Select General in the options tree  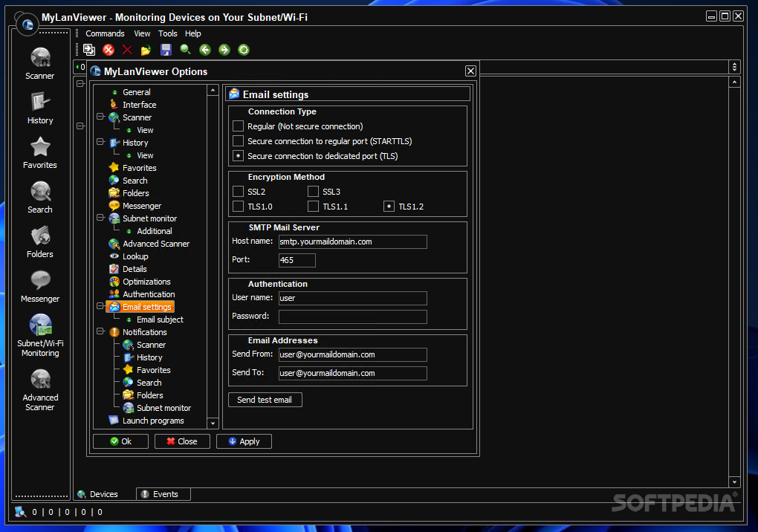click(136, 92)
